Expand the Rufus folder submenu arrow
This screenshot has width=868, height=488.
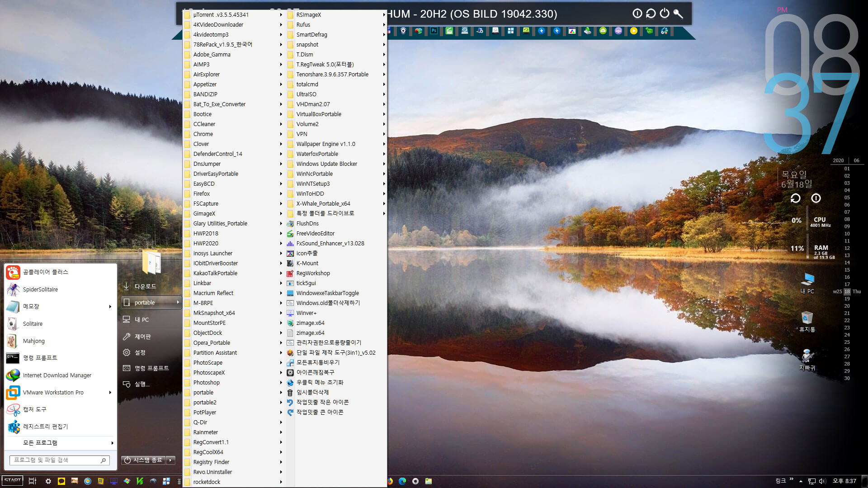point(384,25)
